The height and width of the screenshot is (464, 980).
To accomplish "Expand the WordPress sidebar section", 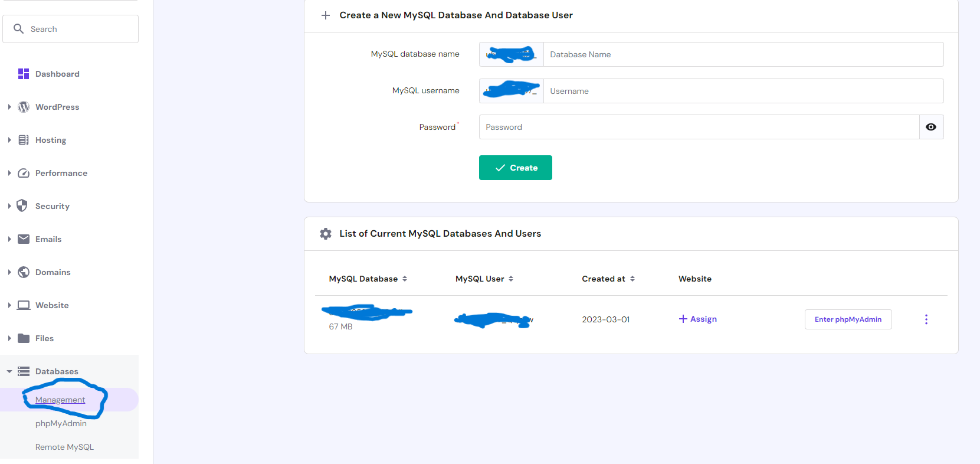I will [9, 107].
